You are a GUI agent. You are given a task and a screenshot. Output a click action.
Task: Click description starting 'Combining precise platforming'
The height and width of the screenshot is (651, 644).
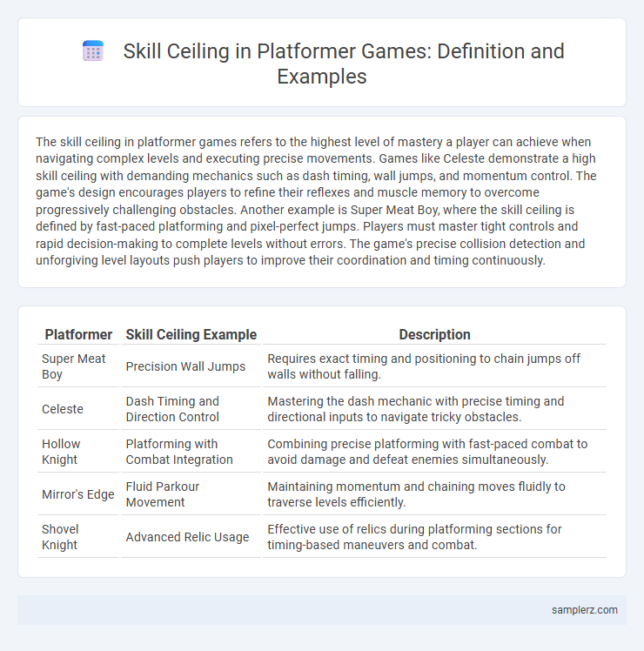pyautogui.click(x=434, y=452)
